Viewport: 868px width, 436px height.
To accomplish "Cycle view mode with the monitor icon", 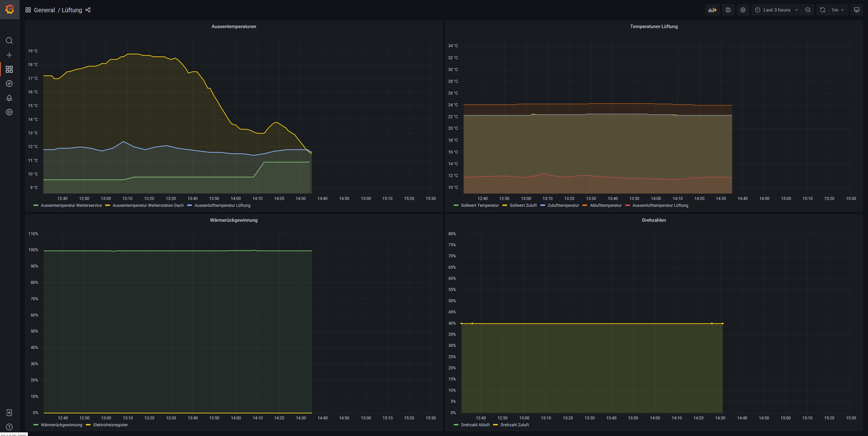I will click(856, 10).
